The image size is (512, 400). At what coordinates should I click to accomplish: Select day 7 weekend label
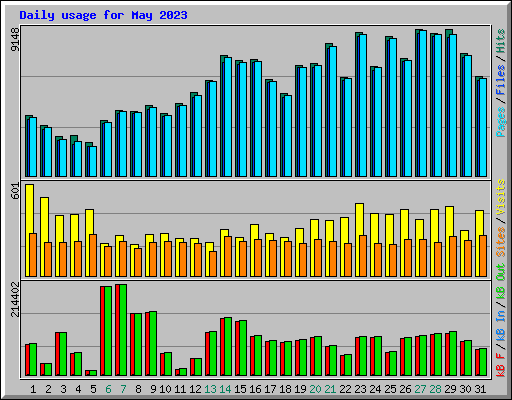pyautogui.click(x=123, y=389)
